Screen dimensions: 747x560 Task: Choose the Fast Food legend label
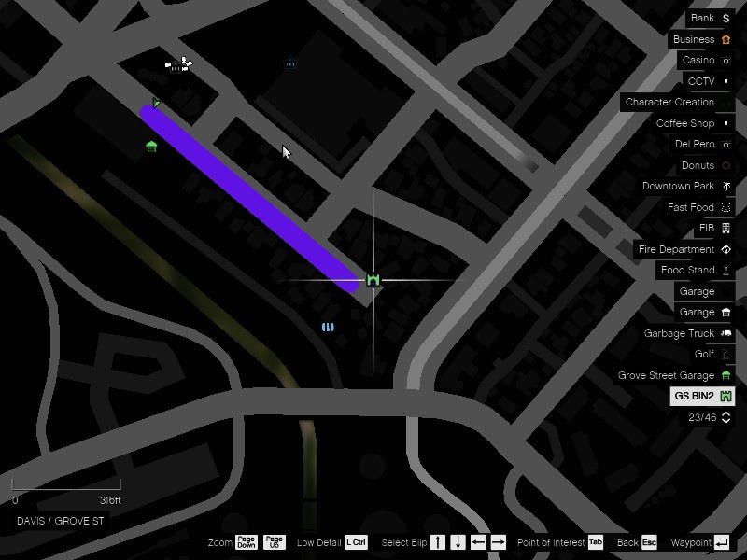691,207
